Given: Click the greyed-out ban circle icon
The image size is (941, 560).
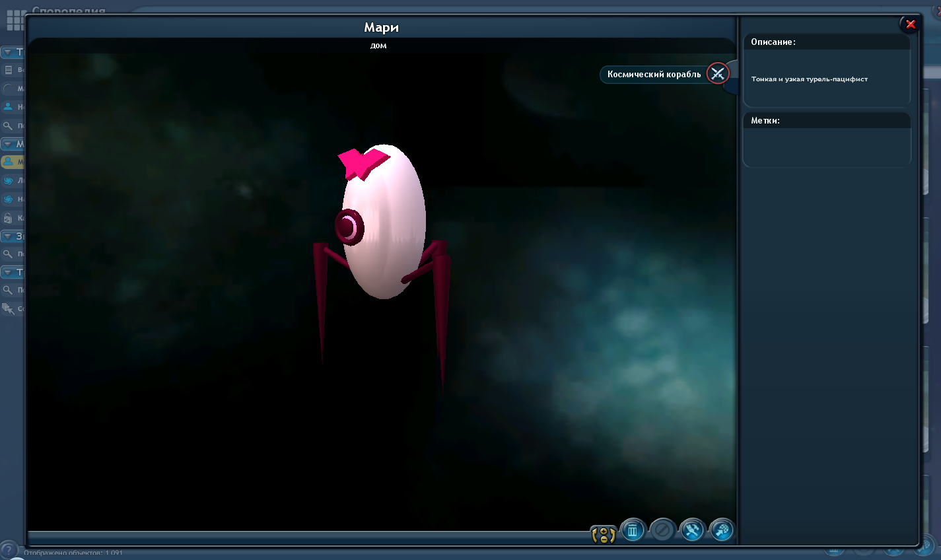Looking at the screenshot, I should click(x=662, y=530).
